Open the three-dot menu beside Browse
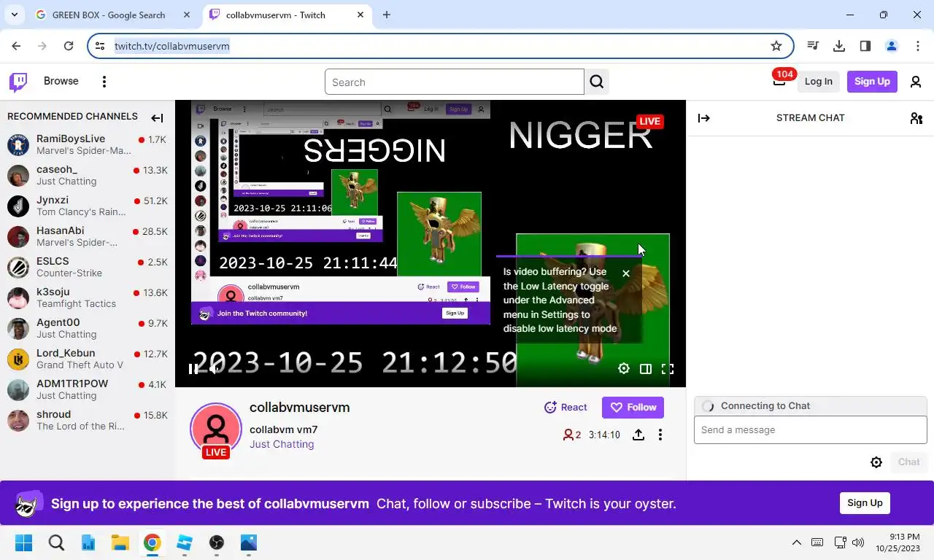 tap(104, 82)
